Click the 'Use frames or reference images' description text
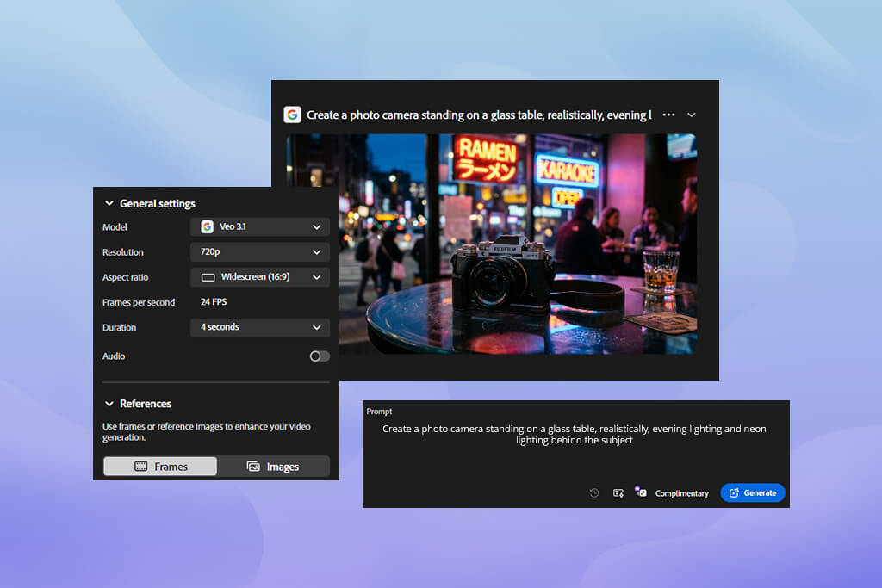Viewport: 882px width, 588px height. [207, 431]
